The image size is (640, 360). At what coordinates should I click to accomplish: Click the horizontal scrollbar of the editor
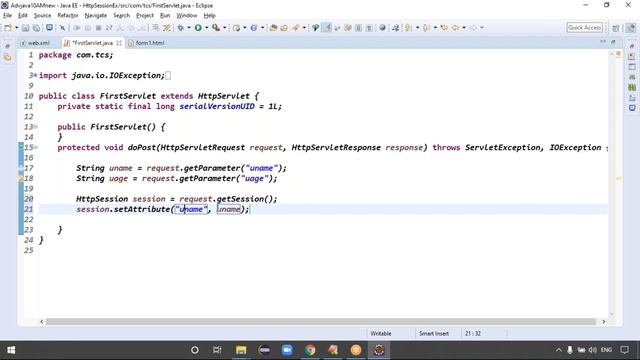pyautogui.click(x=320, y=322)
